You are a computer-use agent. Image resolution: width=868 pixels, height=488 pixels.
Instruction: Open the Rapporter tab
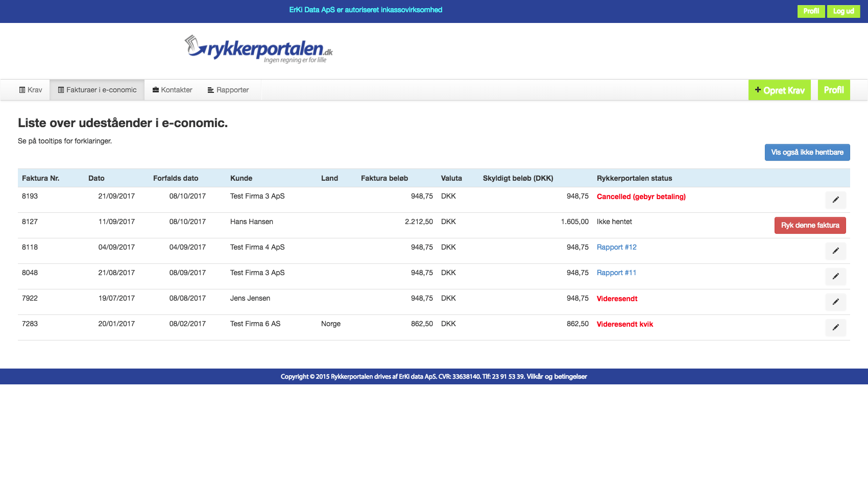tap(228, 90)
